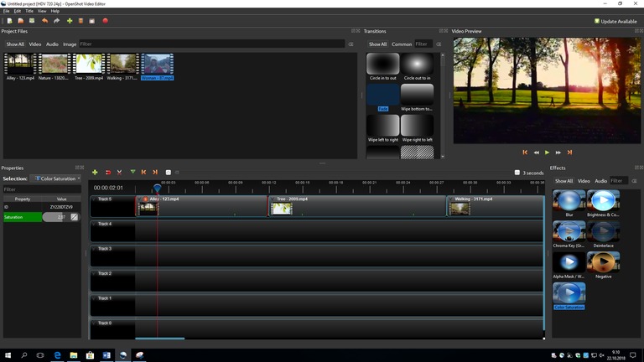Open the File menu
Image resolution: width=644 pixels, height=362 pixels.
pyautogui.click(x=6, y=11)
